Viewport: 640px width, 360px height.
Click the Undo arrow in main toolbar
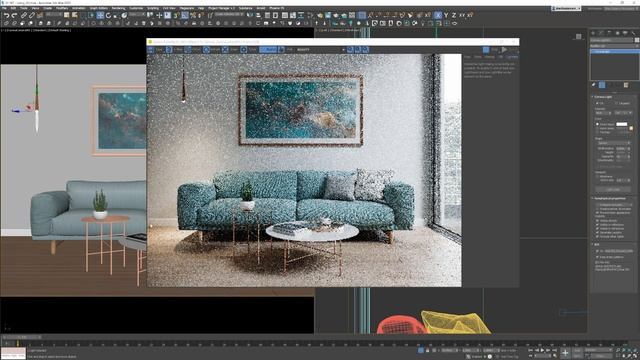7,15
